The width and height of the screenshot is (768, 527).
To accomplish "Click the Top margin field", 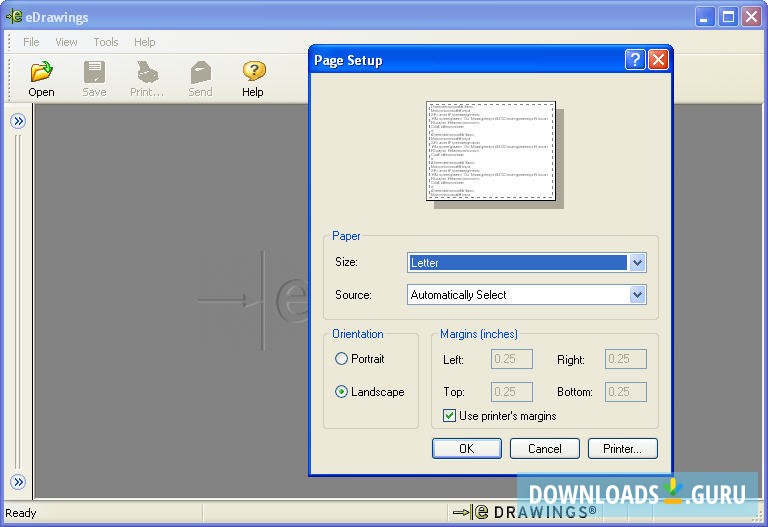I will click(x=512, y=392).
